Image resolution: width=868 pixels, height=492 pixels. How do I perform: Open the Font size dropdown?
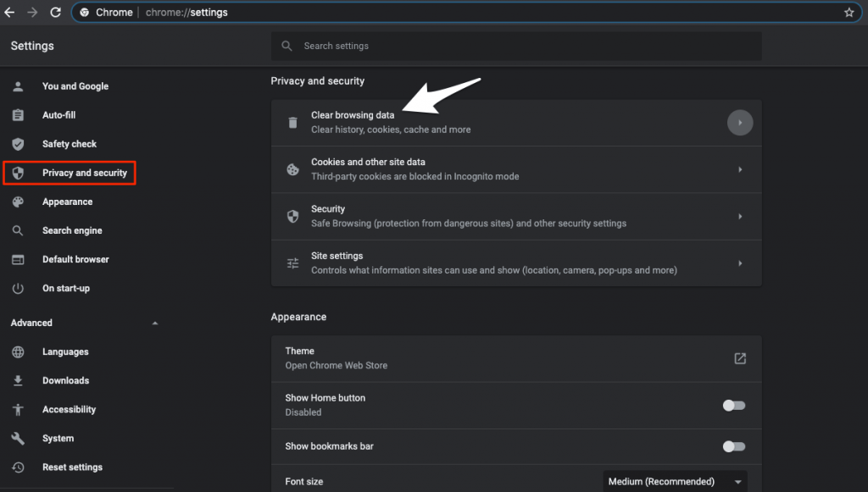point(674,481)
